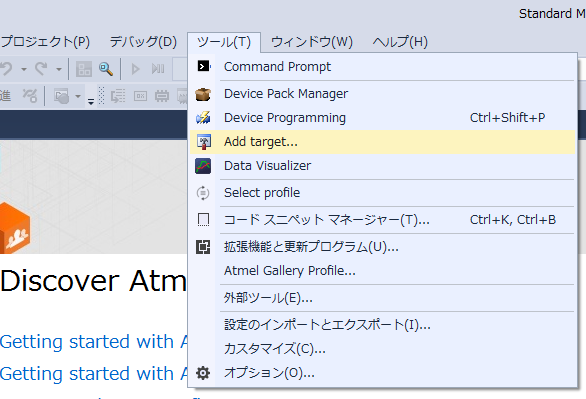
Task: Open toolbar options overflow arrow
Action: coord(91,101)
